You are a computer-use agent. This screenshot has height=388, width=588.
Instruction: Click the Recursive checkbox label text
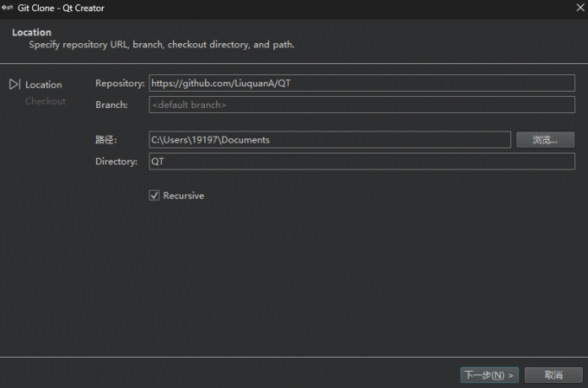(183, 196)
